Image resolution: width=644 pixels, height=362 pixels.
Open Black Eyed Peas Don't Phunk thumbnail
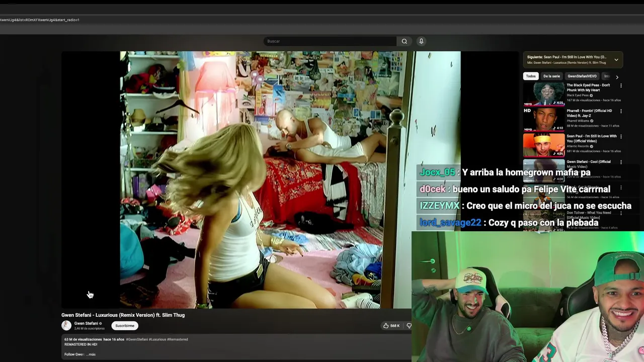(544, 94)
